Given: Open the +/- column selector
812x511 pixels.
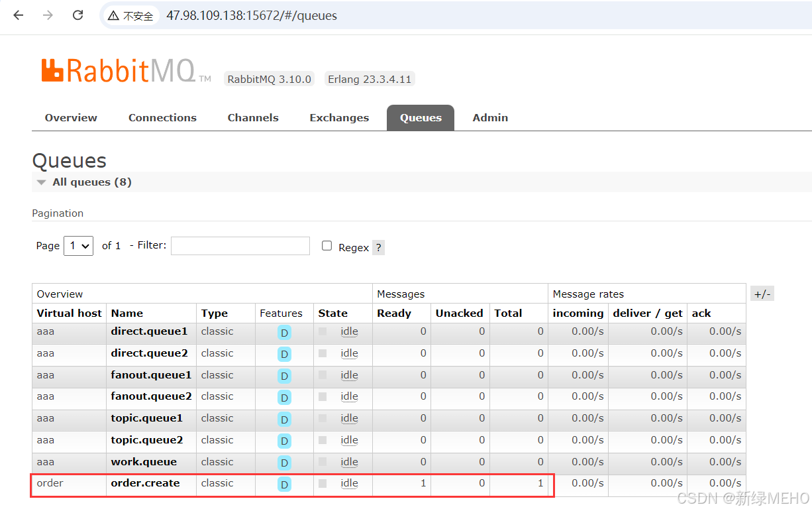Looking at the screenshot, I should (x=762, y=294).
